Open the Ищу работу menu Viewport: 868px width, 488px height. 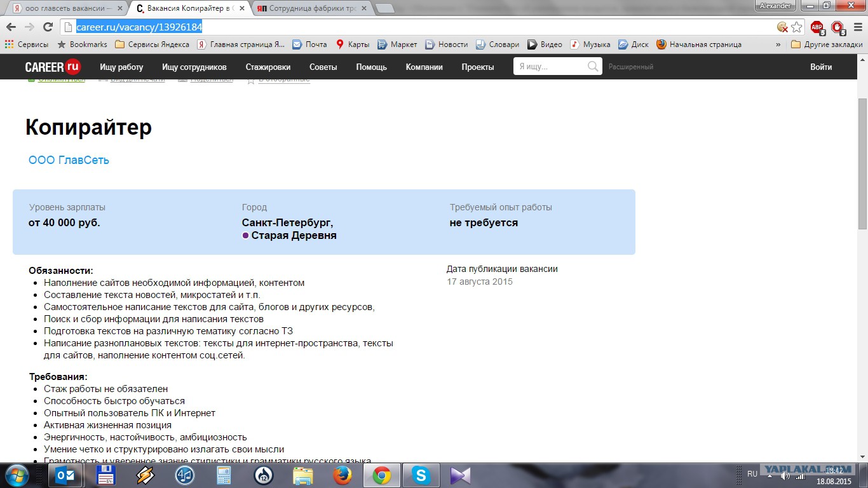coord(121,67)
